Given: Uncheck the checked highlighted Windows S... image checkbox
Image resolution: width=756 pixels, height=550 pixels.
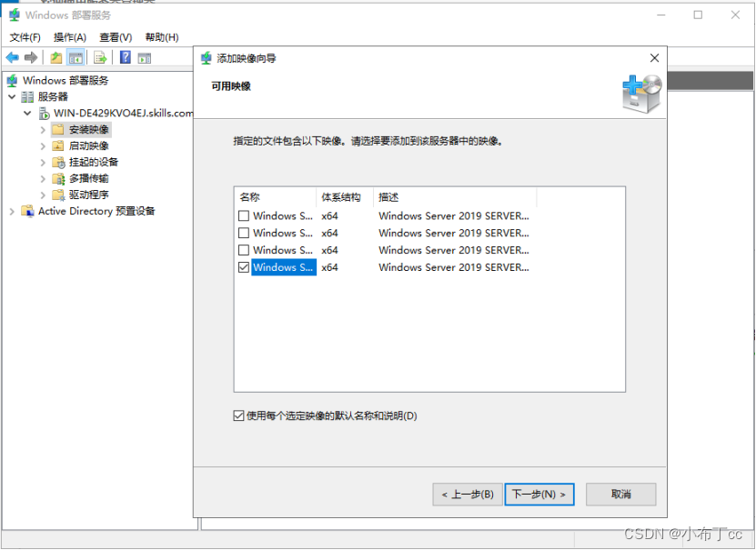Looking at the screenshot, I should pyautogui.click(x=244, y=267).
